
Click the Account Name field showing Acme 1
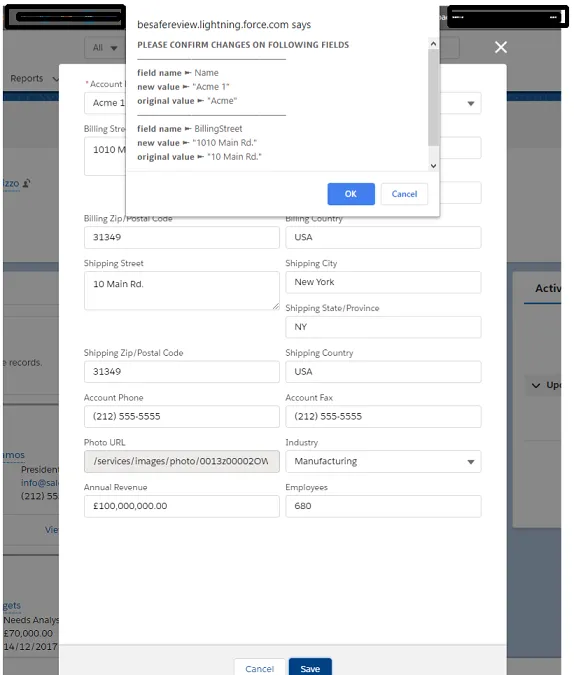click(105, 103)
